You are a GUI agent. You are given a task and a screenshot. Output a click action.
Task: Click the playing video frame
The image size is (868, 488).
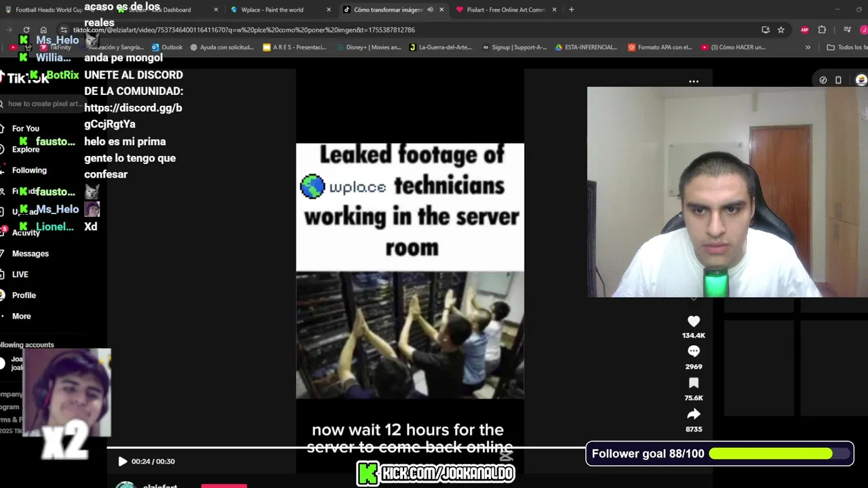point(410,271)
